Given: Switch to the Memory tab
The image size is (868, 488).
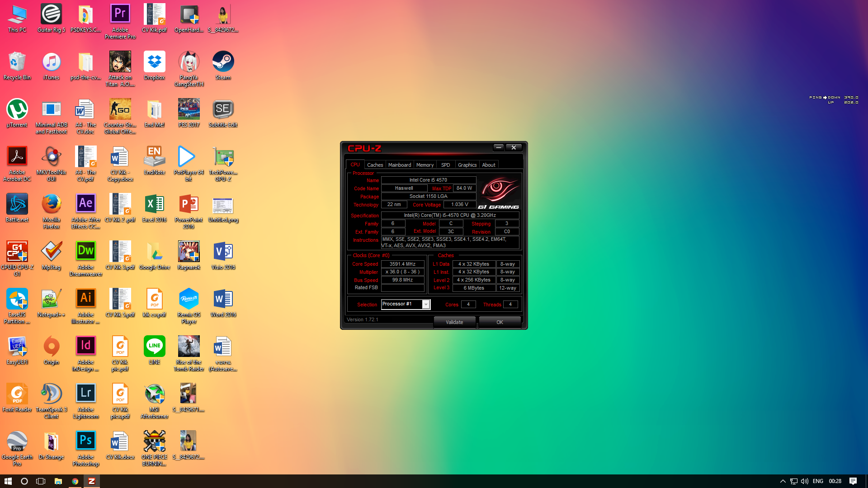Looking at the screenshot, I should (x=425, y=165).
